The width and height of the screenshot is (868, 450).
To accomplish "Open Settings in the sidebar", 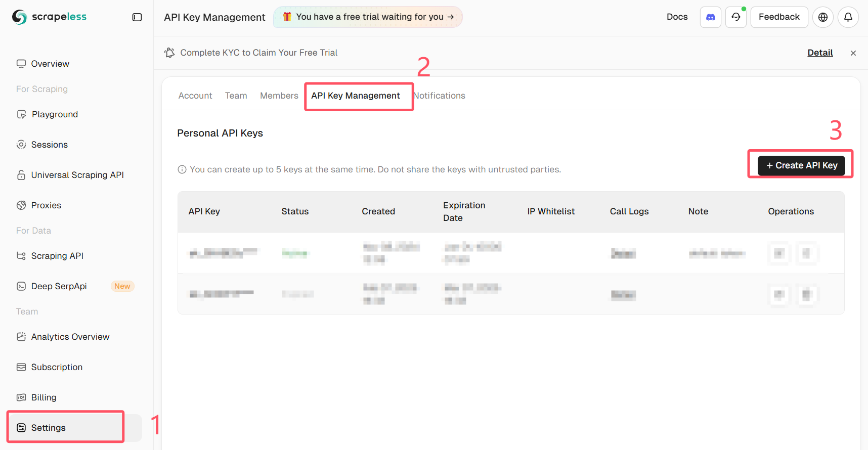I will pos(49,428).
